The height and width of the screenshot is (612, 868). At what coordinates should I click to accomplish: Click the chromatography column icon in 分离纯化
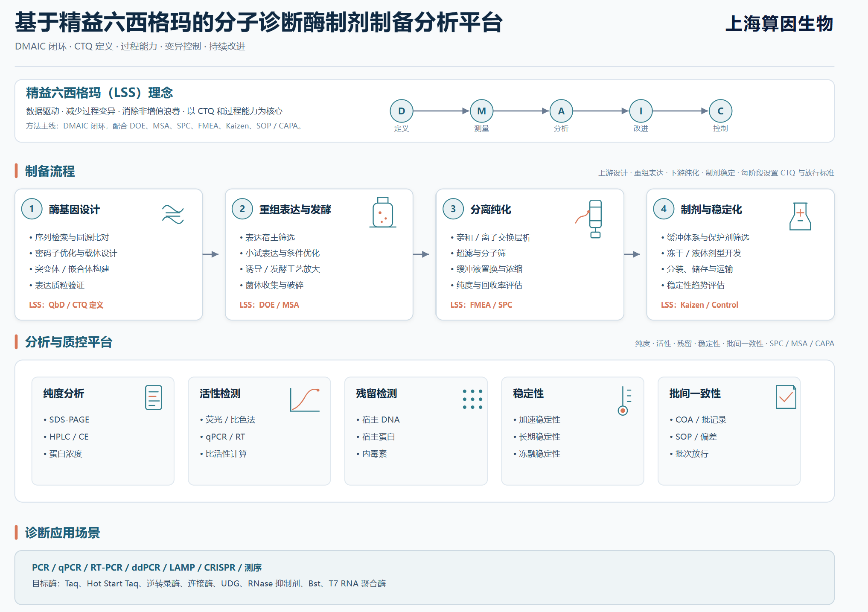click(x=589, y=219)
